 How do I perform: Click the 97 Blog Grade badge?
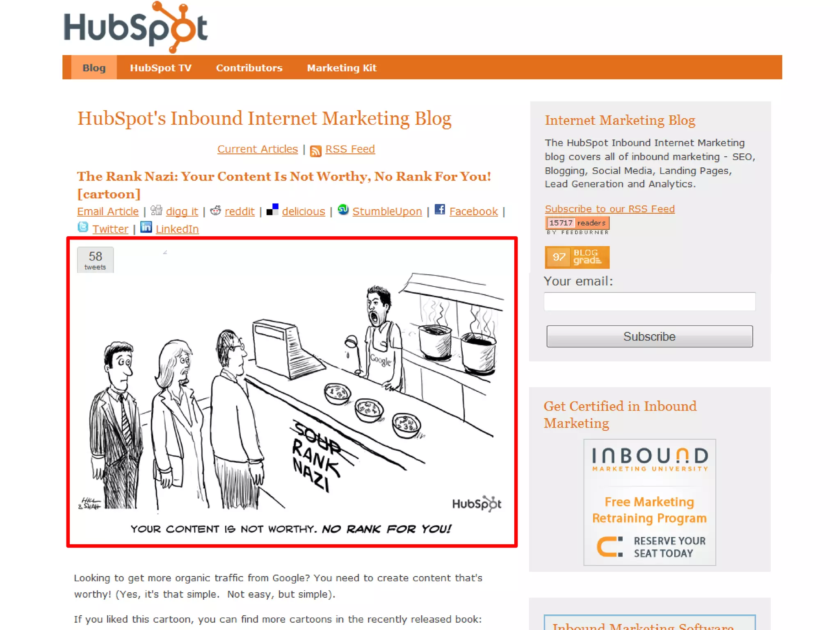coord(577,257)
